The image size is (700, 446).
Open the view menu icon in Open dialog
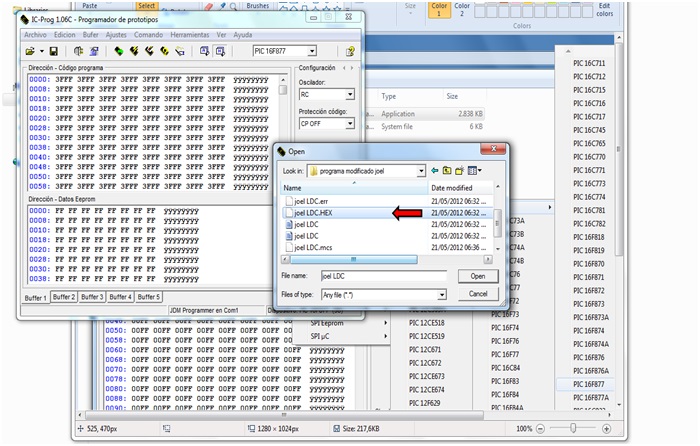(474, 171)
